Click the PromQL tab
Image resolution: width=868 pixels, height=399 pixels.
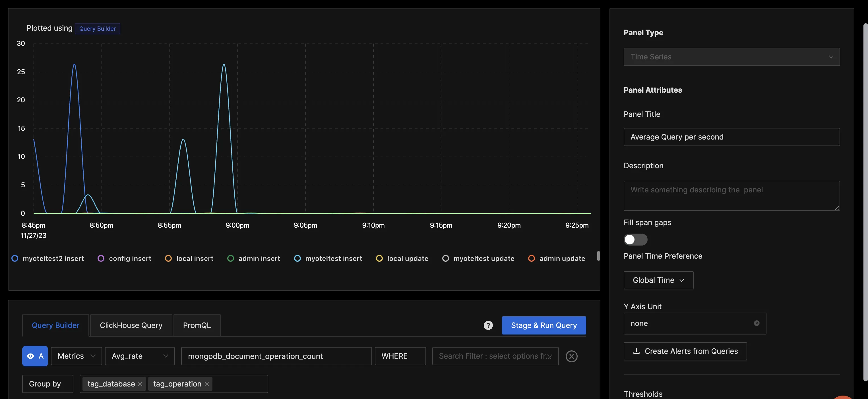point(197,325)
